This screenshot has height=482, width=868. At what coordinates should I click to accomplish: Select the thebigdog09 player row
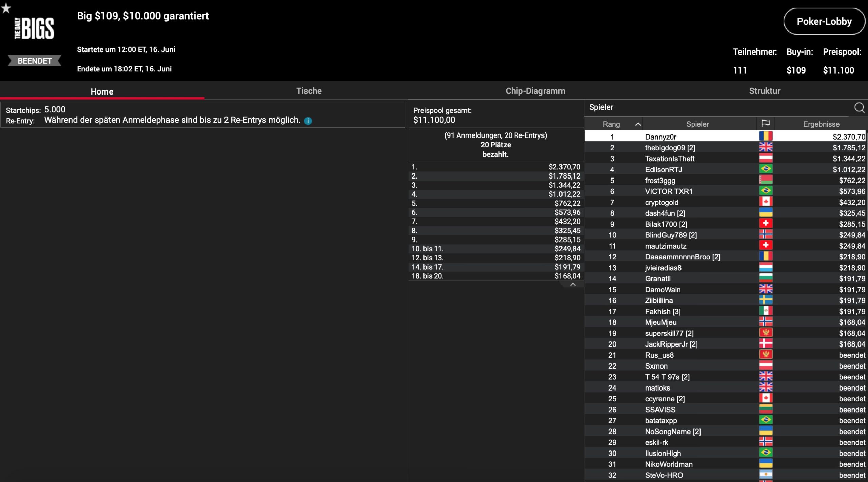tap(670, 148)
